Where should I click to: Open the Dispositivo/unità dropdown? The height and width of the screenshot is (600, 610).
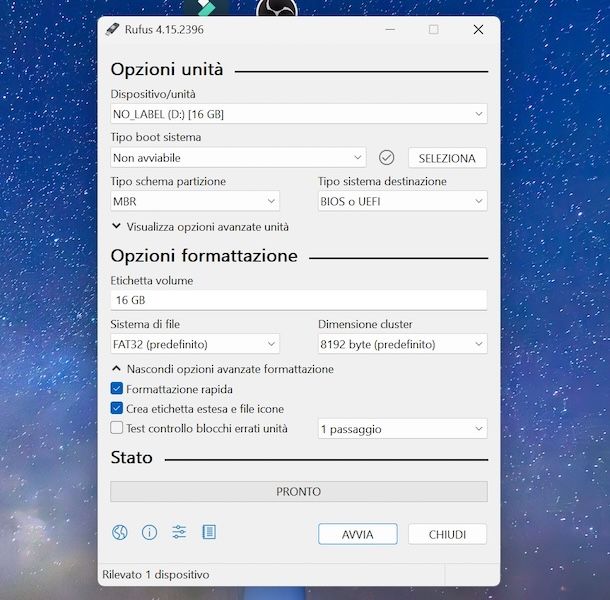[298, 114]
